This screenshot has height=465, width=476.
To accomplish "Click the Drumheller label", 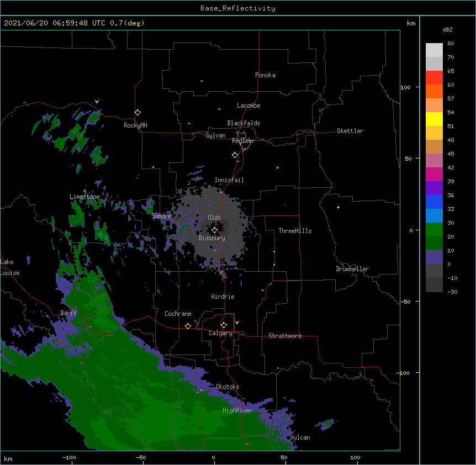I will pos(352,269).
